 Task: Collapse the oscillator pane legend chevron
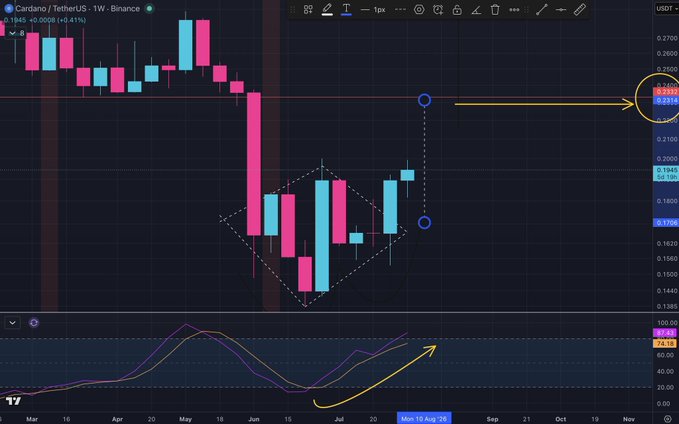[12, 323]
